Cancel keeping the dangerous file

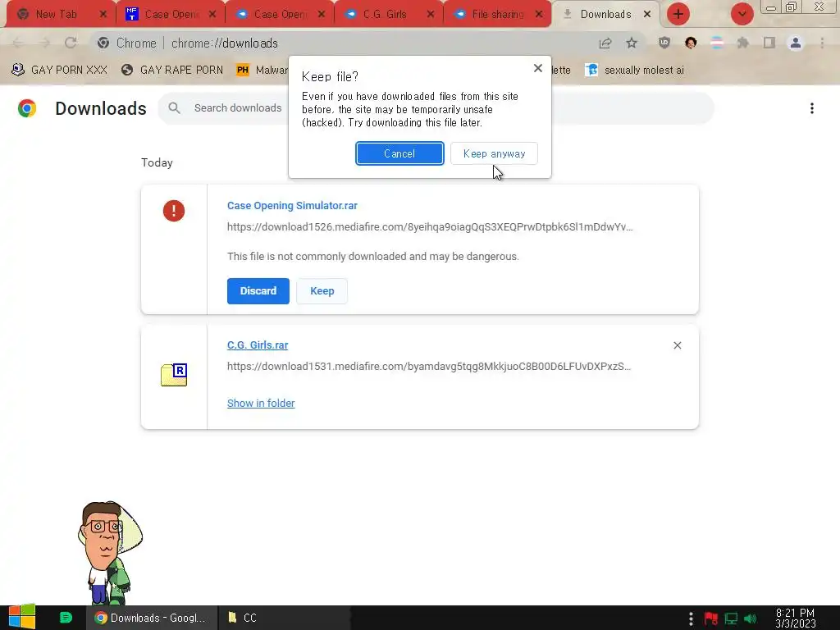(x=399, y=153)
